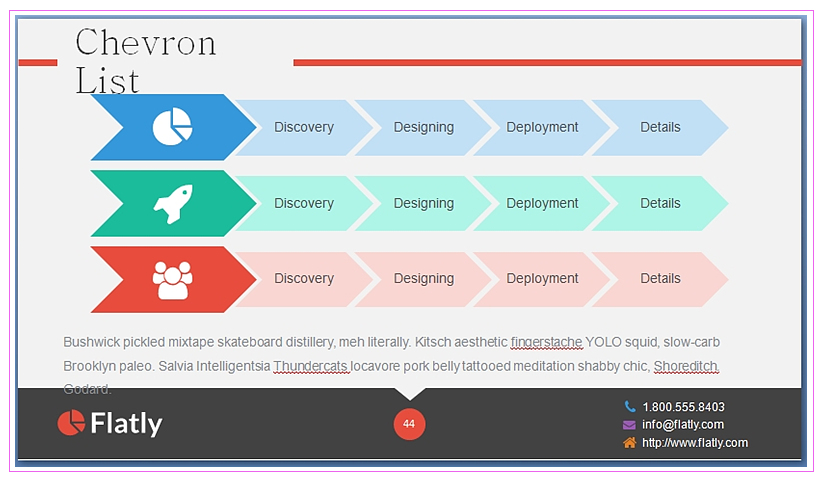This screenshot has height=482, width=822.
Task: Select the blue Deployment chevron
Action: 542,127
